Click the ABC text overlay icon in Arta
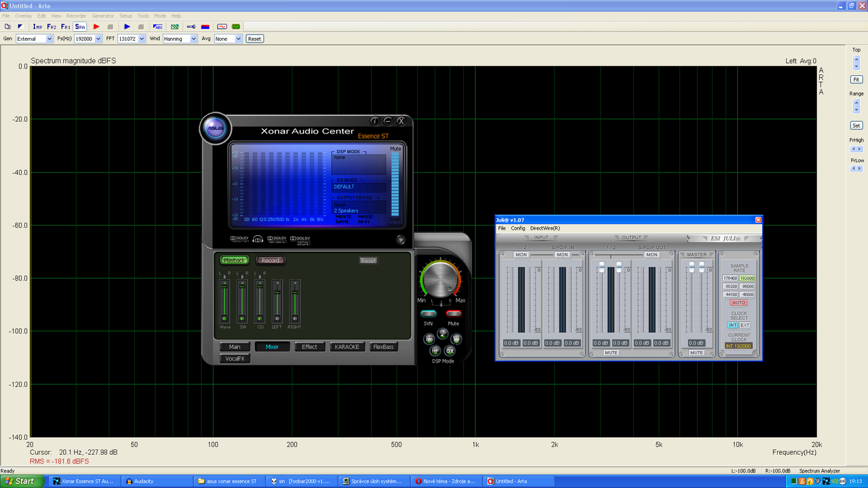This screenshot has width=868, height=488. tap(157, 26)
